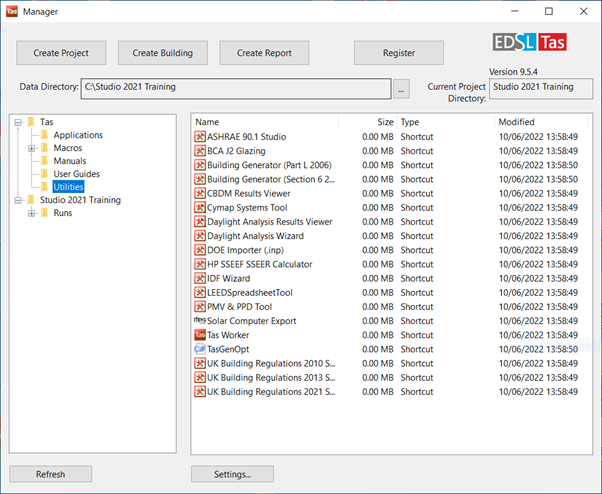602x494 pixels.
Task: Click the Daylight Analysis Results Viewer icon
Action: [200, 222]
